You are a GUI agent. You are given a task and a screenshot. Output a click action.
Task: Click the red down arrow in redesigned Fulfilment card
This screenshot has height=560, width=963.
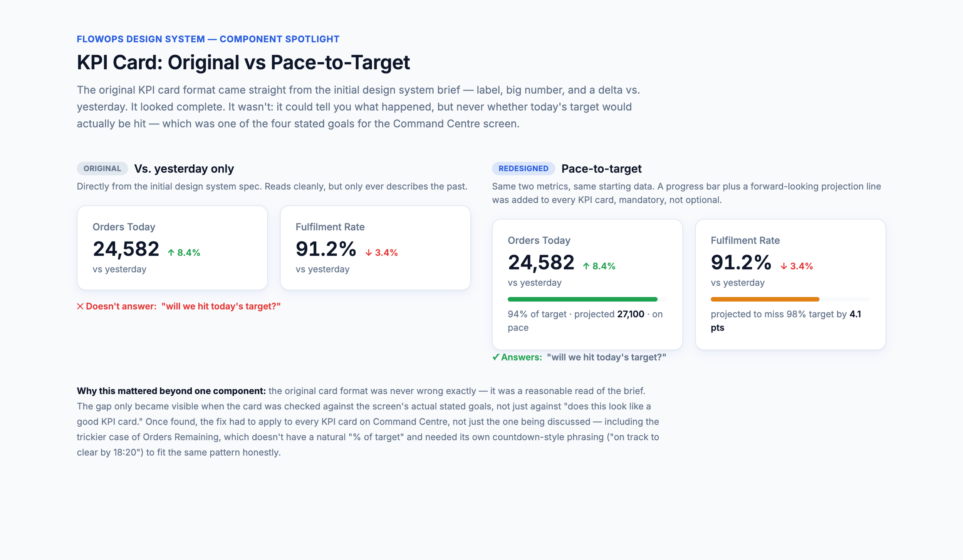click(784, 266)
